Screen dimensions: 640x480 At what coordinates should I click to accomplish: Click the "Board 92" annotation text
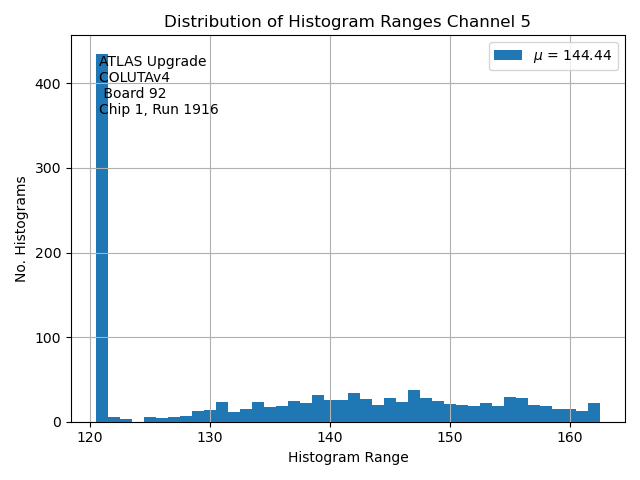coord(135,94)
